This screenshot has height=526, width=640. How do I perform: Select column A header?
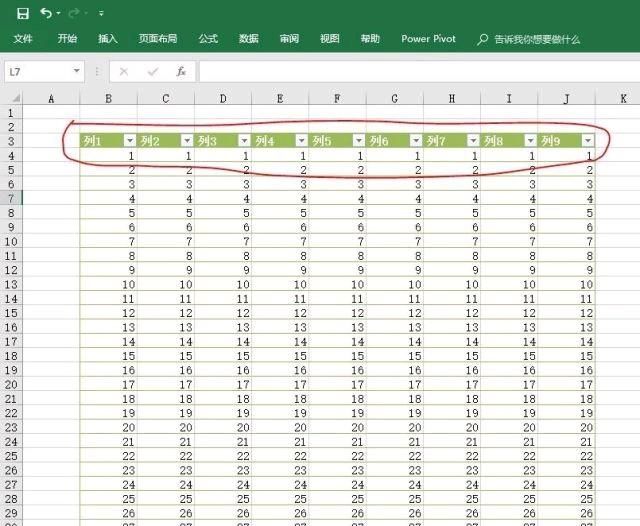tap(51, 98)
